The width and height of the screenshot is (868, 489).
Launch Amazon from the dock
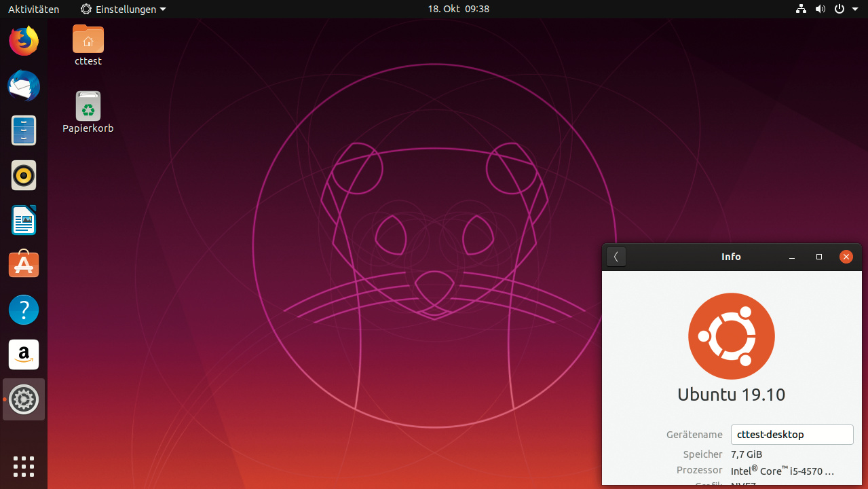tap(24, 355)
